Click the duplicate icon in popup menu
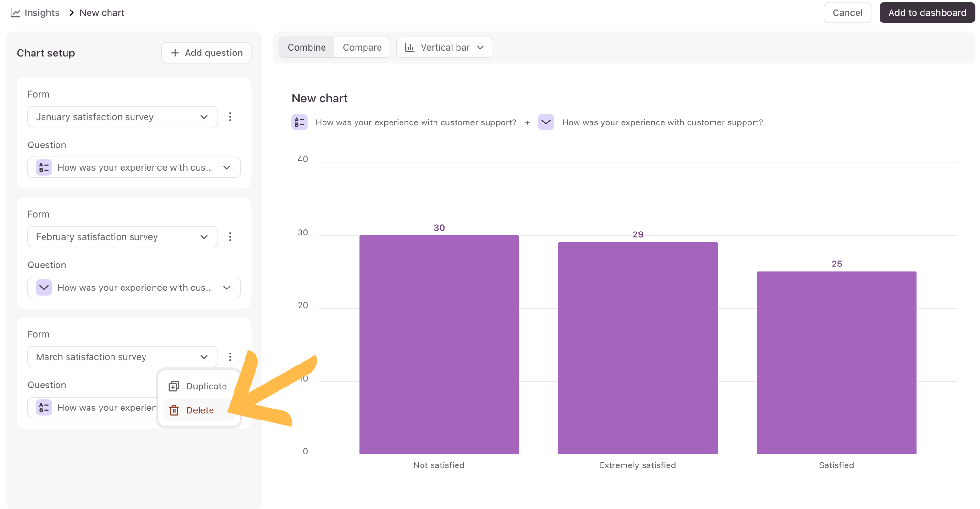 coord(174,386)
